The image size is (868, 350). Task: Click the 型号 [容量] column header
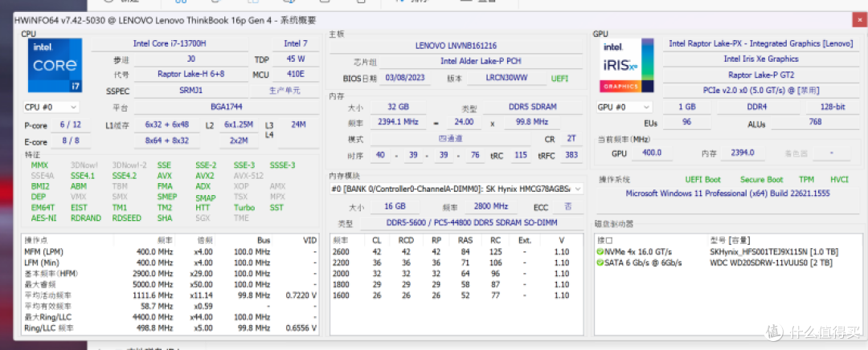(730, 241)
